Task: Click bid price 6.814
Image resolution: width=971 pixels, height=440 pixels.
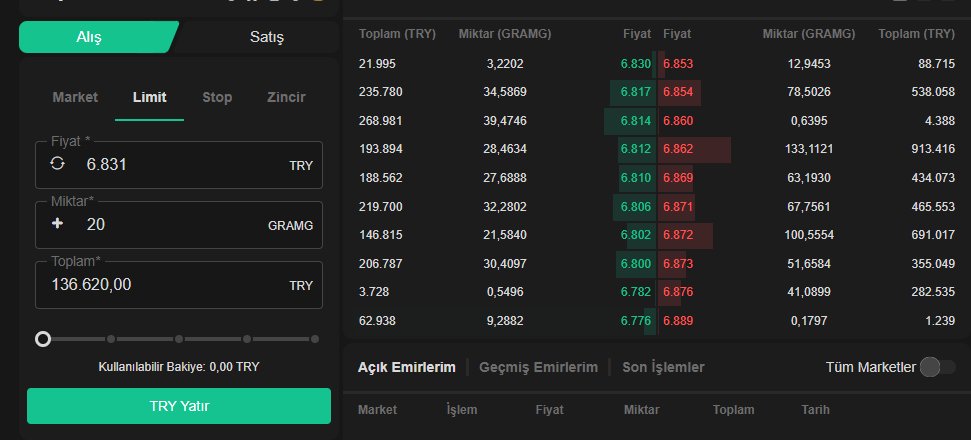Action: (635, 121)
